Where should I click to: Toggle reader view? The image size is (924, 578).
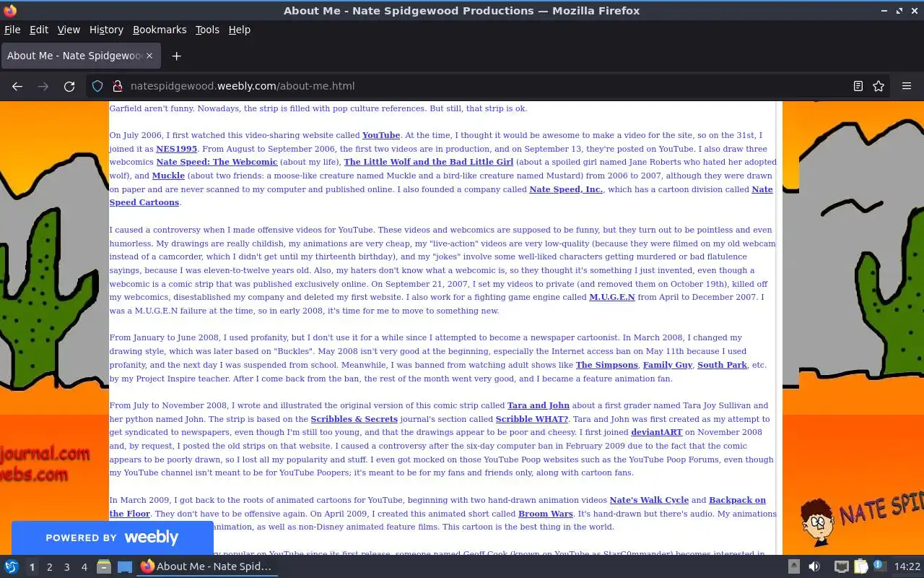coord(858,86)
